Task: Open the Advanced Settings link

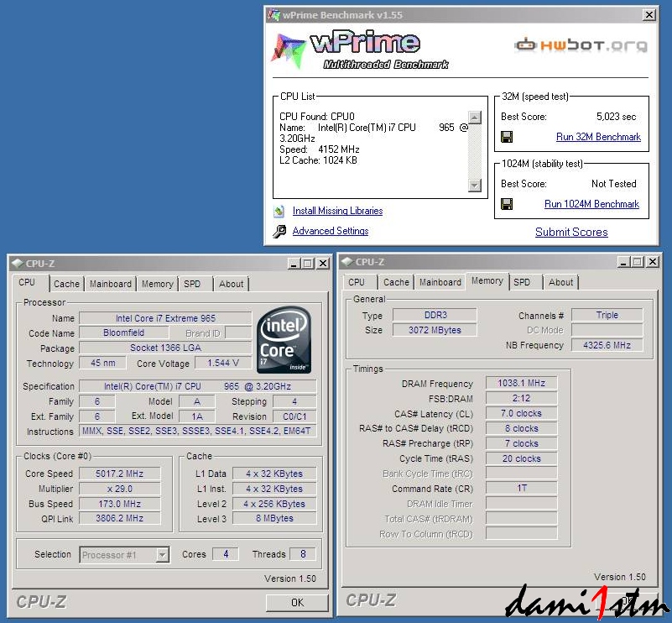Action: 331,231
